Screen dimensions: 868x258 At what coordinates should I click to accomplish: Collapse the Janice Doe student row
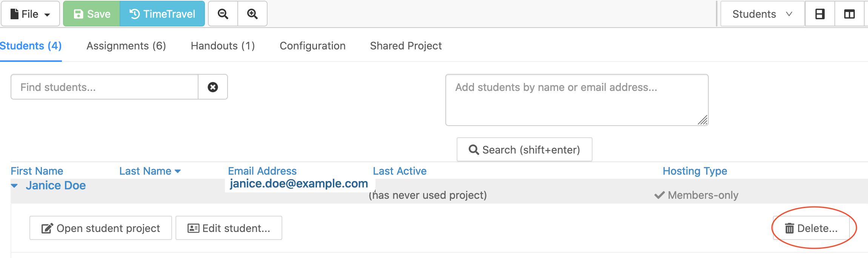15,186
